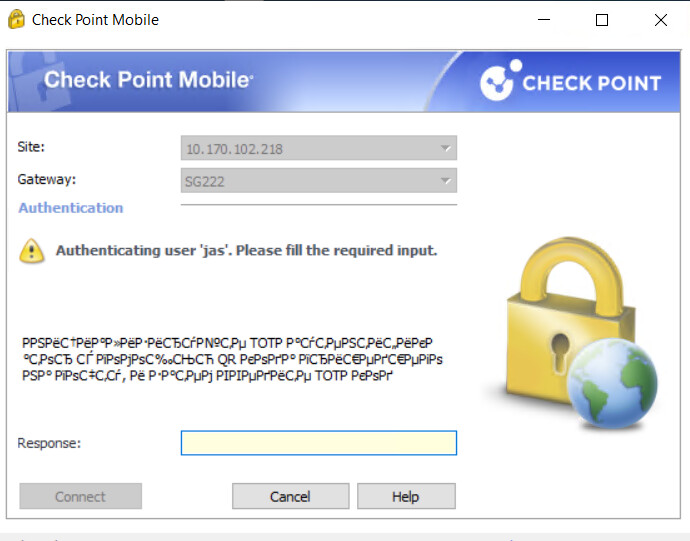Focus the Response input field
This screenshot has width=690, height=541.
[x=319, y=443]
